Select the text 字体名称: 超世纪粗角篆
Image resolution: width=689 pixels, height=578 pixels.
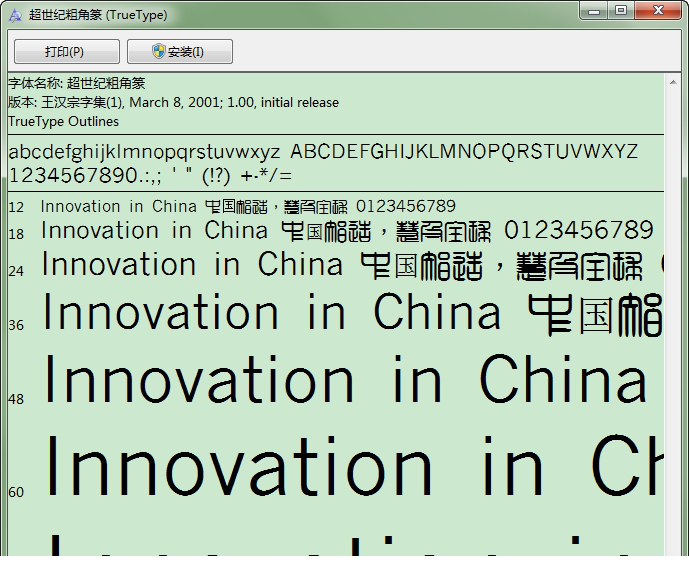77,83
